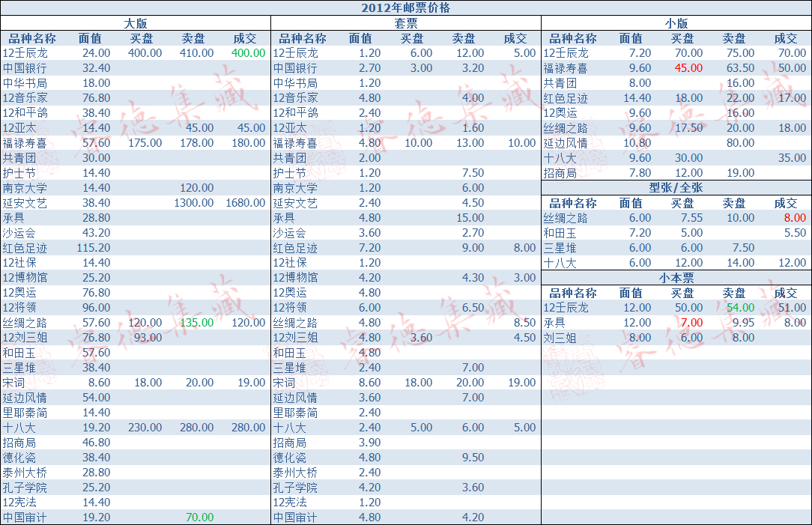Select 35.00 成交 of 十八大 in 小版
The width and height of the screenshot is (812, 525).
(793, 158)
